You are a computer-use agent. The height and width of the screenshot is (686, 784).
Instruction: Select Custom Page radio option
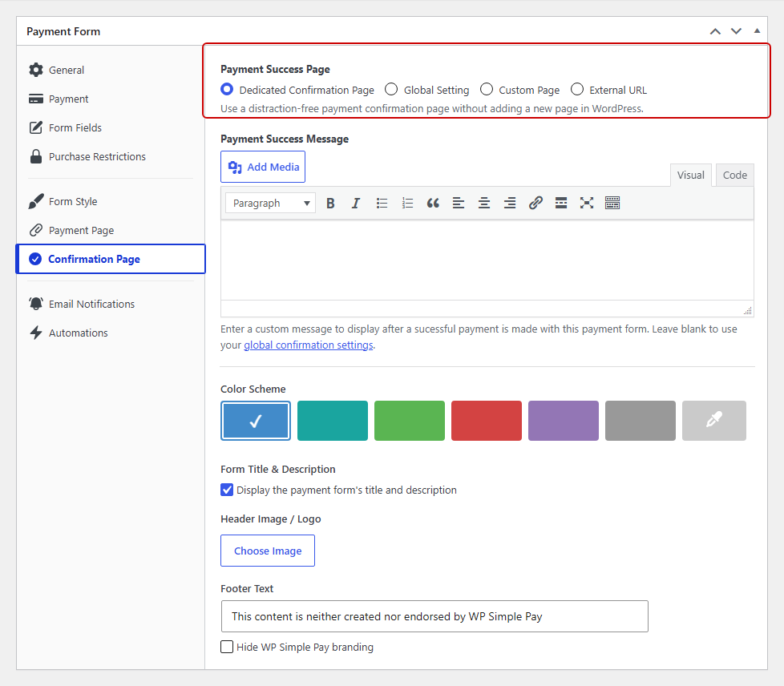tap(487, 90)
